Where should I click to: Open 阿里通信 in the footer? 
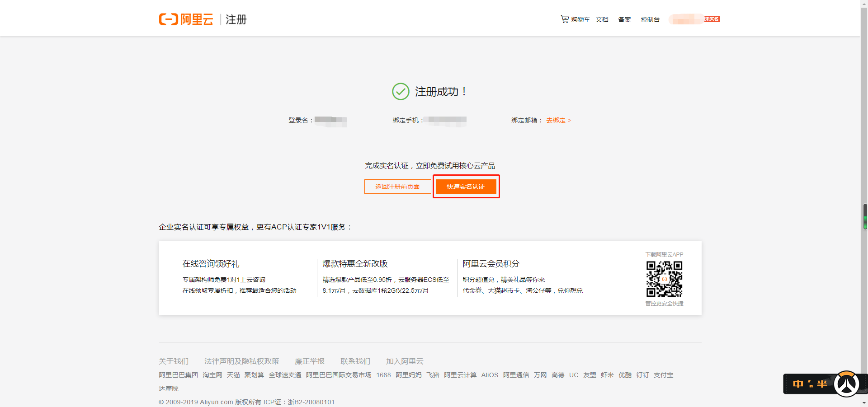pyautogui.click(x=516, y=375)
